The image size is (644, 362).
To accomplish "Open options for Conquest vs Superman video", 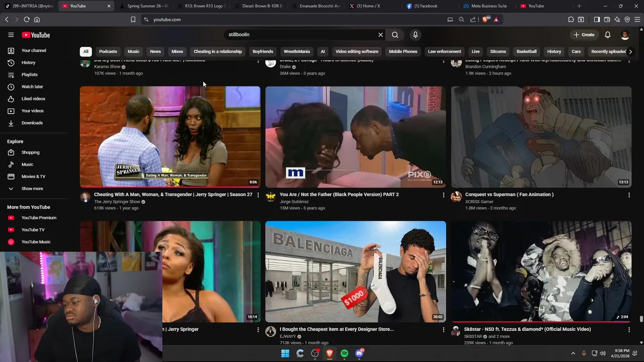I will click(x=629, y=195).
